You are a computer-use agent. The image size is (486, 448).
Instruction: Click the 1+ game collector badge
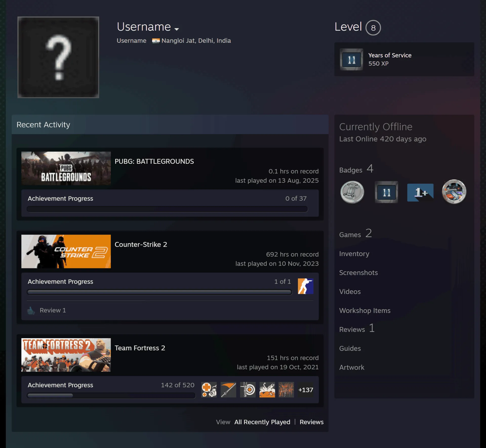click(420, 192)
